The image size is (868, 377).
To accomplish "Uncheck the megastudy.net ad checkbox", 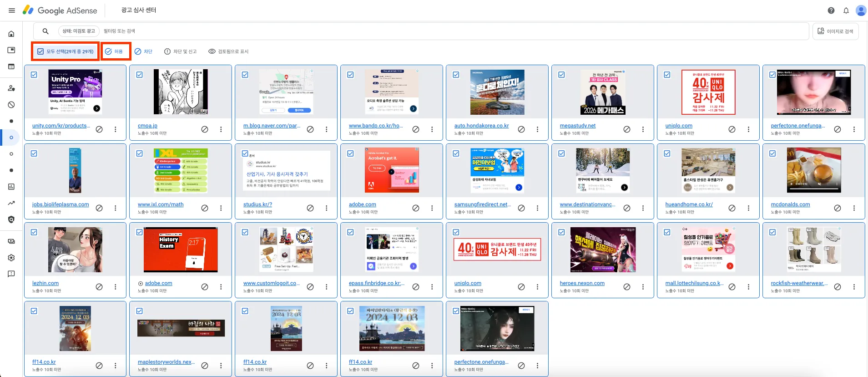I will point(562,75).
